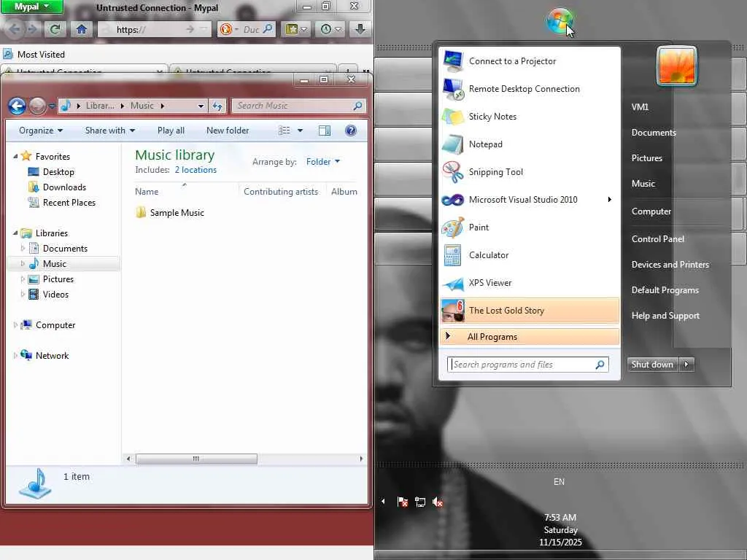Open the Mypal downloads arrow button
The image size is (747, 560).
pyautogui.click(x=360, y=29)
